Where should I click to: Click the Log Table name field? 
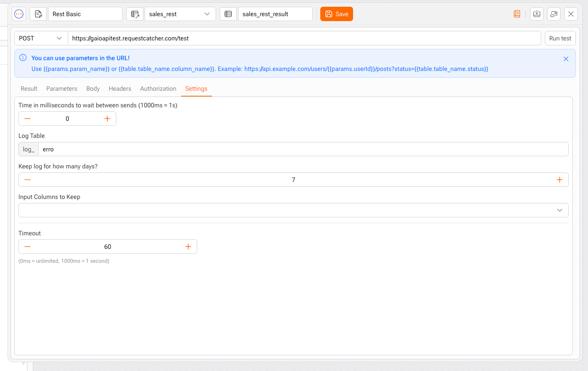pyautogui.click(x=303, y=149)
